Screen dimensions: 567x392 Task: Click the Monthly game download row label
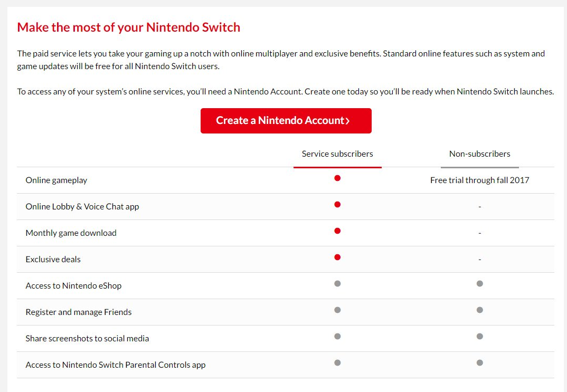coord(71,233)
